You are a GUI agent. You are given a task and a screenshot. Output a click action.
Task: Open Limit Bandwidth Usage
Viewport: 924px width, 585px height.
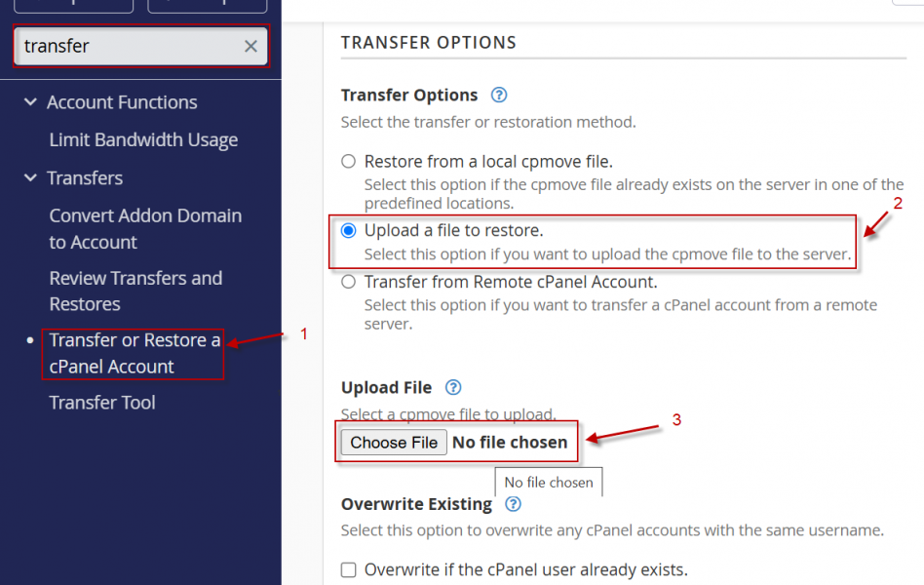click(144, 139)
